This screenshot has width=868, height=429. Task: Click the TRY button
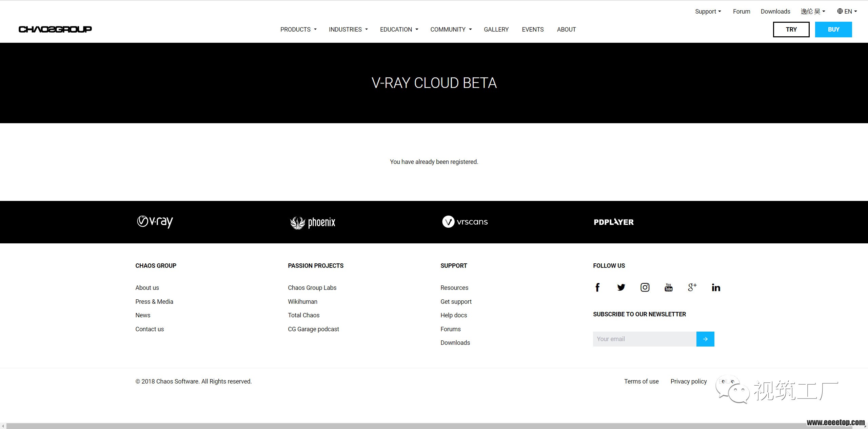(x=791, y=30)
